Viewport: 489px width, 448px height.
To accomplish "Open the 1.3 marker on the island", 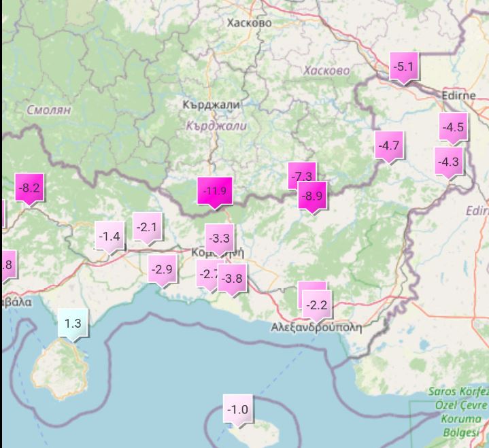I will pyautogui.click(x=73, y=324).
